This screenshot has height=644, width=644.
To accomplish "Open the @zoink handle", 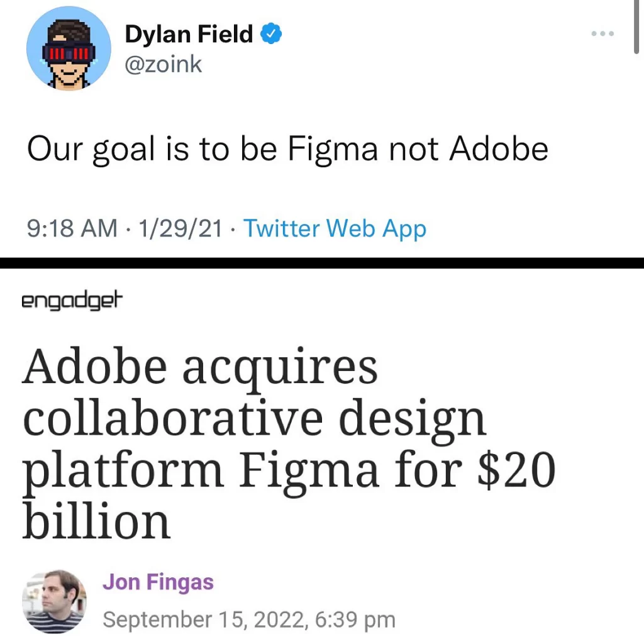I will pyautogui.click(x=164, y=64).
